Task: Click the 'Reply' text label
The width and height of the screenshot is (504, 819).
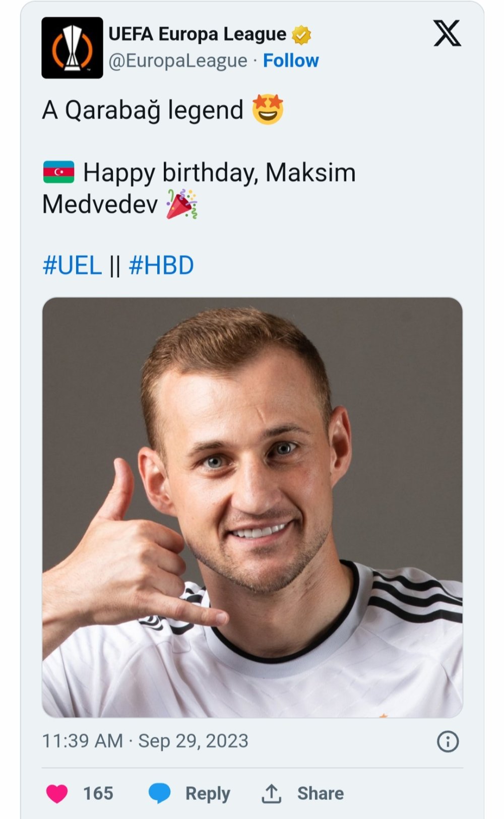Action: tap(208, 793)
